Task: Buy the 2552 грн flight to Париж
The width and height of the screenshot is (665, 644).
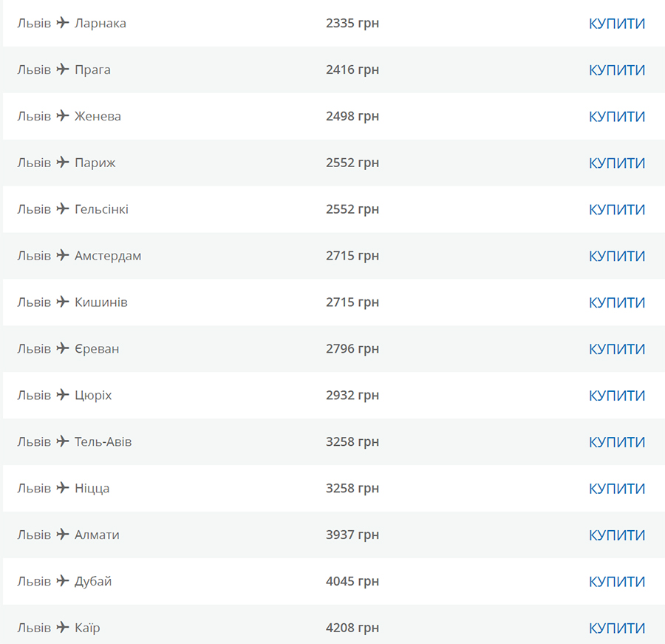Action: point(617,163)
